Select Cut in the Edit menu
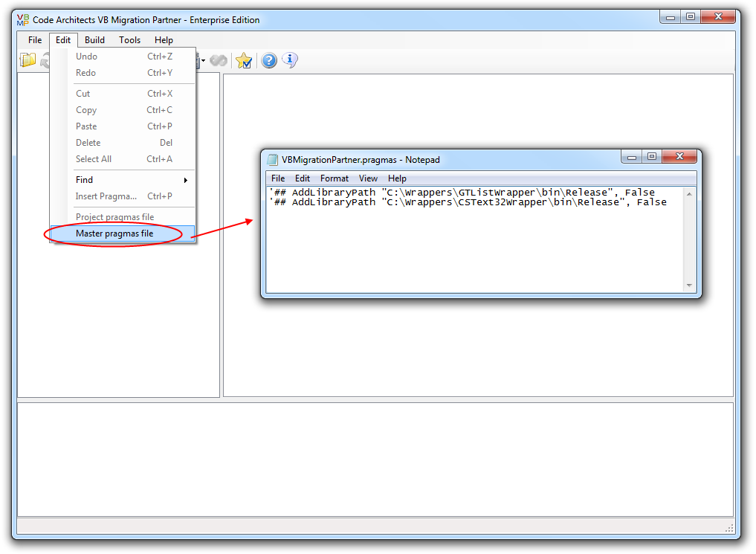756x554 pixels. [123, 94]
